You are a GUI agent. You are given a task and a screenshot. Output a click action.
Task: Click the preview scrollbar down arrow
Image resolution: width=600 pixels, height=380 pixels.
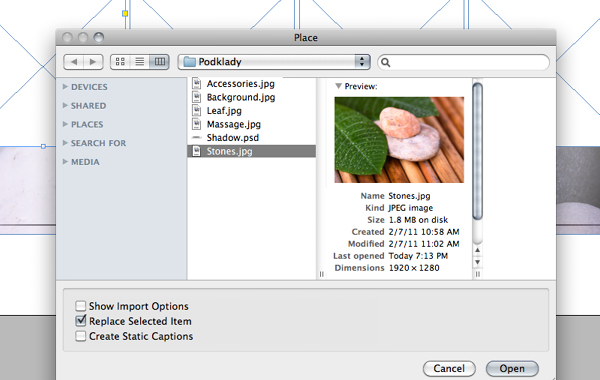(477, 262)
